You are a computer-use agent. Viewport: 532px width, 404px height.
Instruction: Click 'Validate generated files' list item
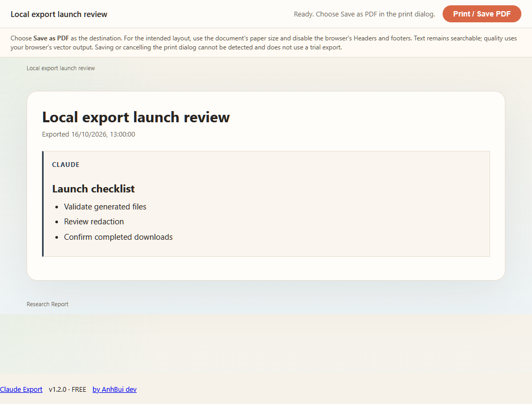coord(105,207)
